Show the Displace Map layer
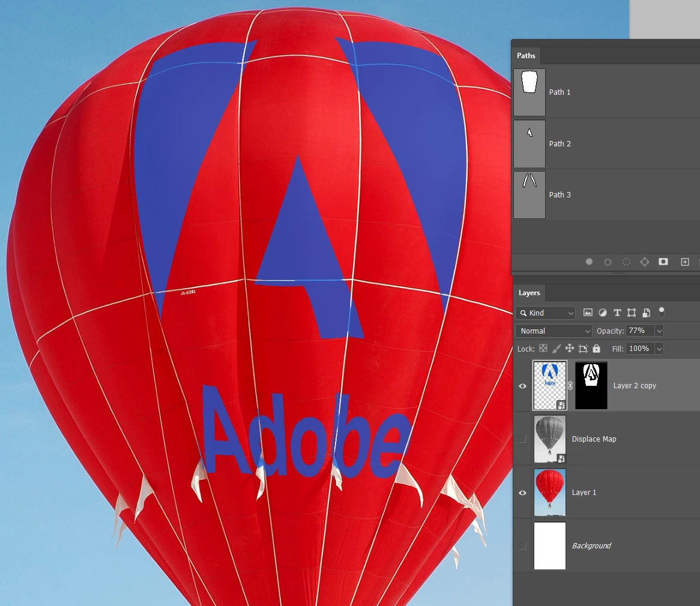The image size is (700, 606). pos(522,439)
